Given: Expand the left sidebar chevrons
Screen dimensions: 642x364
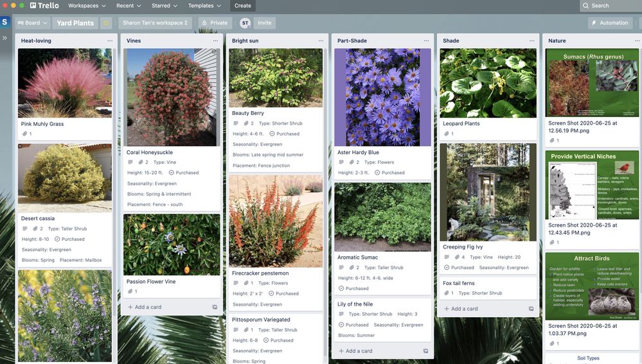Looking at the screenshot, I should click(4, 38).
